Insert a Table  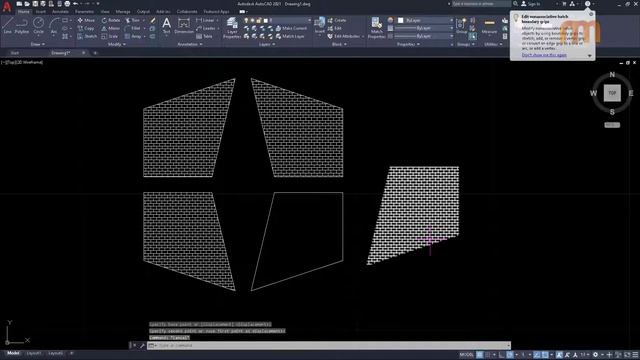[204, 36]
